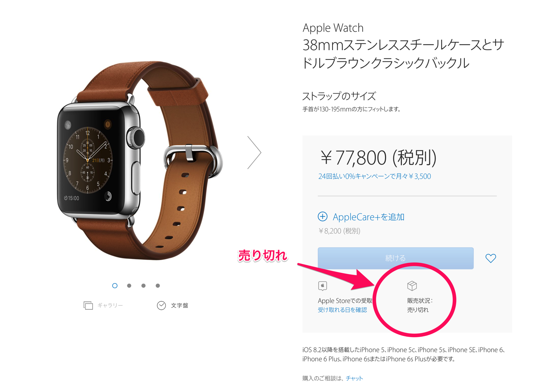Screen dimensions: 540x392
Task: Click the gallery stacked-squares icon
Action: click(x=88, y=305)
